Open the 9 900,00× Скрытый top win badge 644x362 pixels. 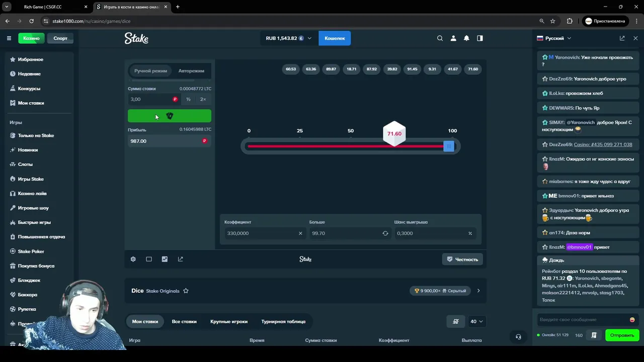click(441, 291)
